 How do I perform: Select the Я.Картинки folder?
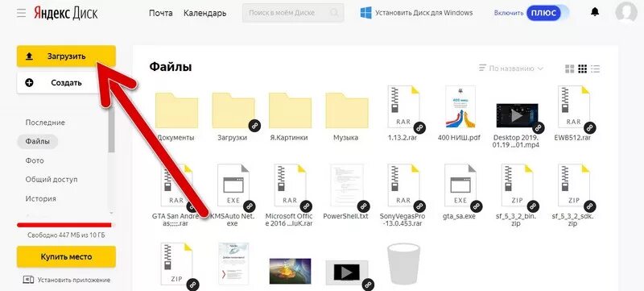pyautogui.click(x=290, y=110)
